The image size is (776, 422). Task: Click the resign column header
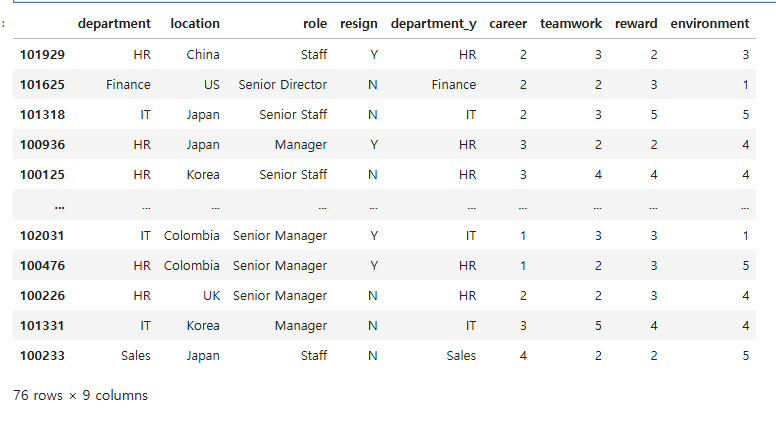pyautogui.click(x=359, y=24)
